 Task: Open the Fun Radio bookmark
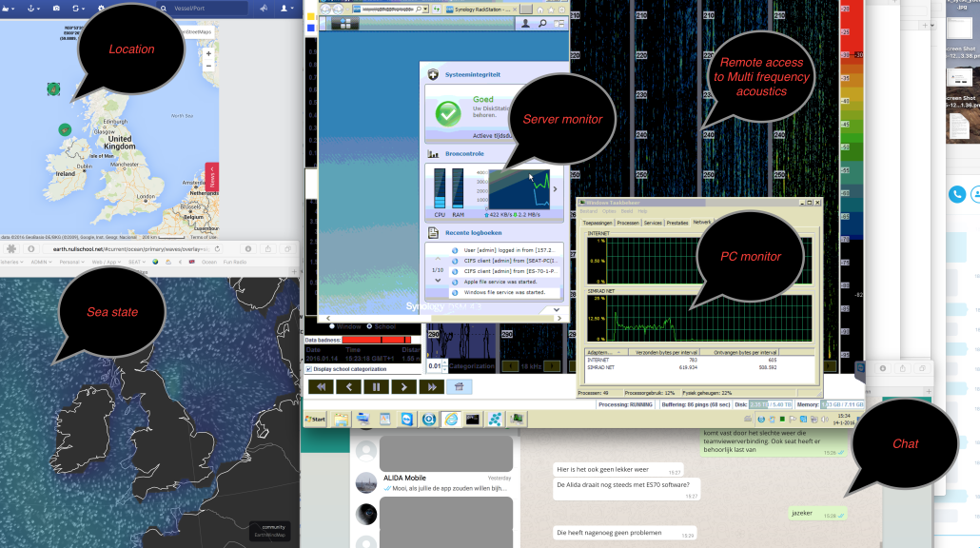pos(235,262)
